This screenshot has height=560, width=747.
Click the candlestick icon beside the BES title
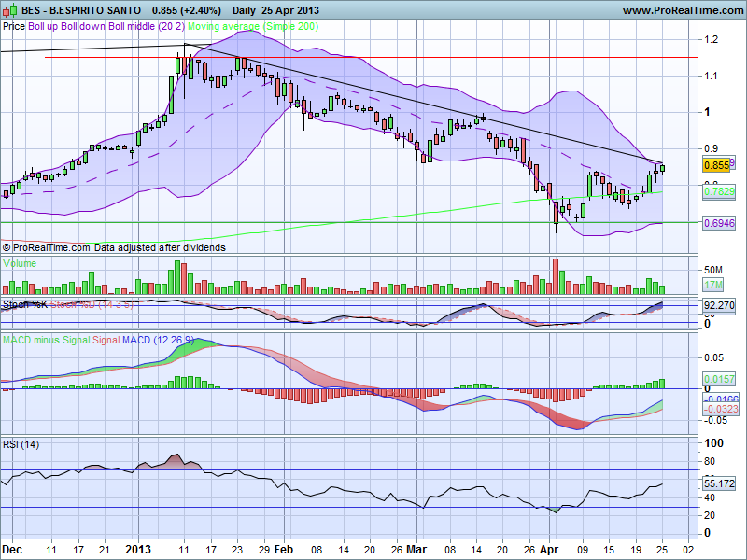10,10
